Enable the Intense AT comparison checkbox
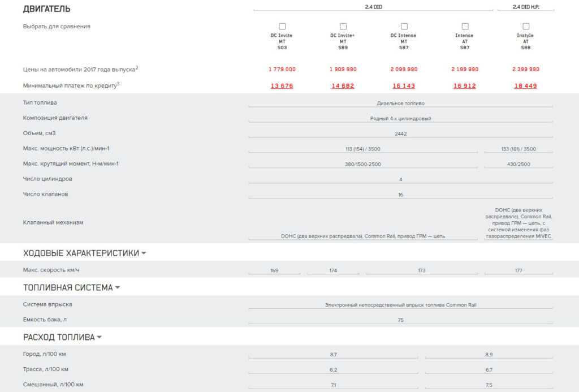Image resolution: width=579 pixels, height=392 pixels. [x=465, y=26]
